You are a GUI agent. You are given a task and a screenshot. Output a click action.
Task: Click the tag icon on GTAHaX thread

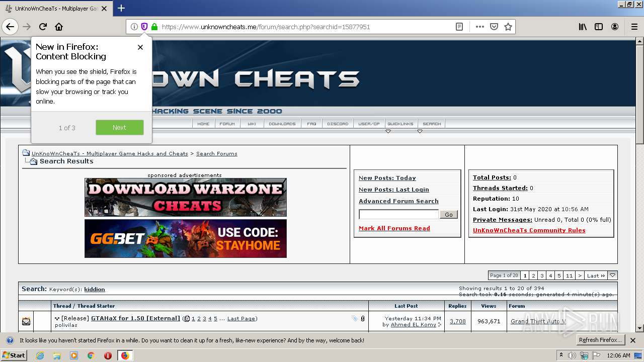[x=355, y=319]
